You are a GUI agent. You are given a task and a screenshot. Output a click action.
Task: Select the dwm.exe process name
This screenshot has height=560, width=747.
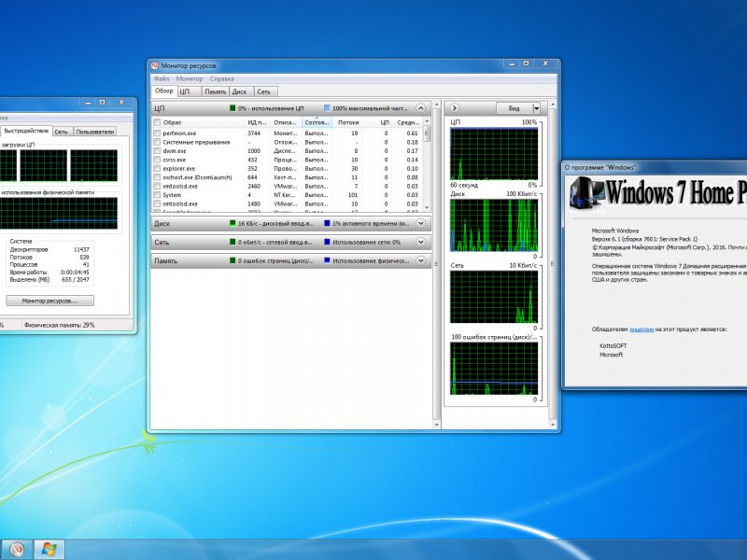(x=175, y=151)
